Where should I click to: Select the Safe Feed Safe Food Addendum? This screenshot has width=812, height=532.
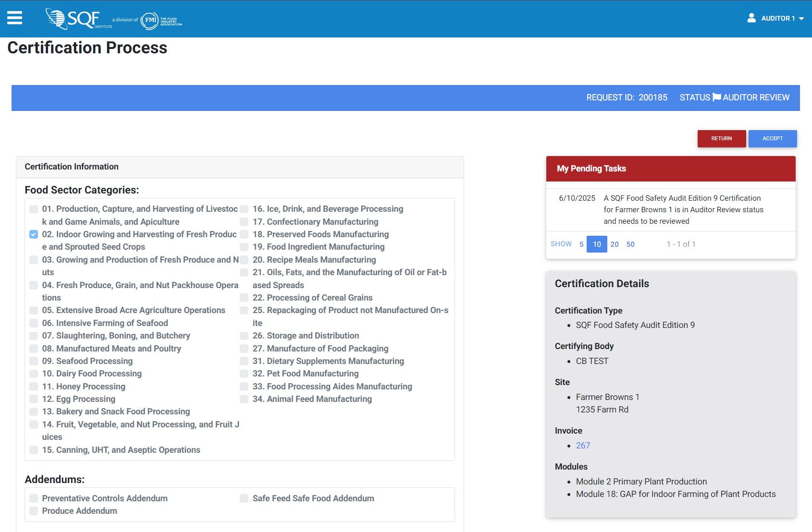244,498
